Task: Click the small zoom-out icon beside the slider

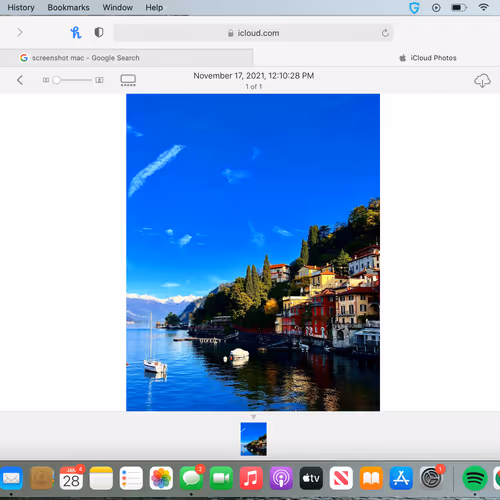Action: 46,80
